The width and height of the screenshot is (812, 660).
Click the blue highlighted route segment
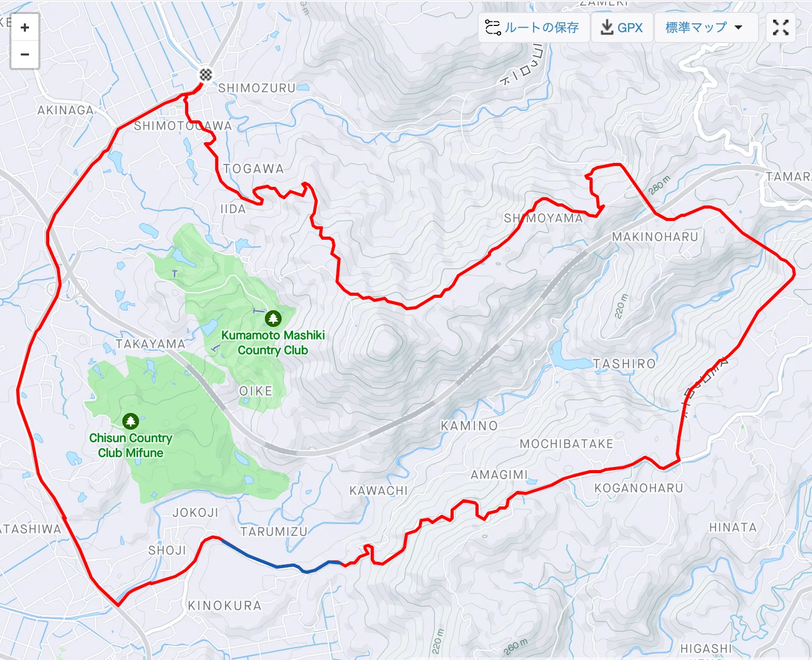(278, 566)
